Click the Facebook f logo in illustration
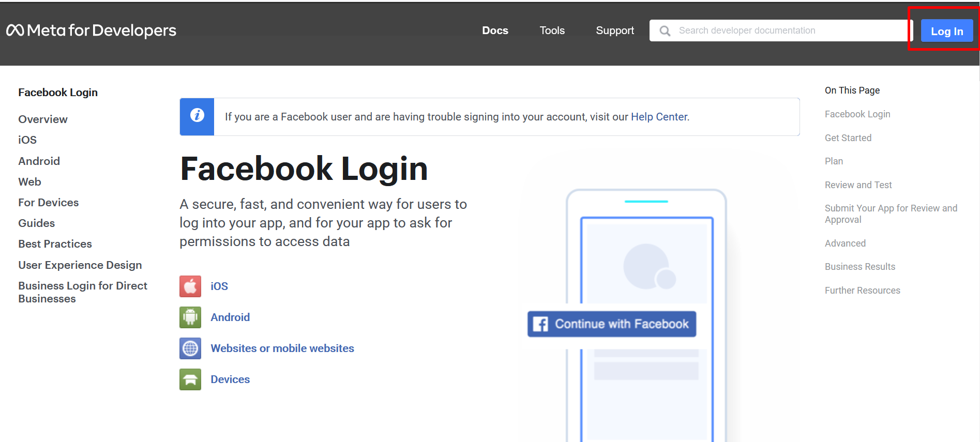The image size is (980, 442). pos(540,324)
